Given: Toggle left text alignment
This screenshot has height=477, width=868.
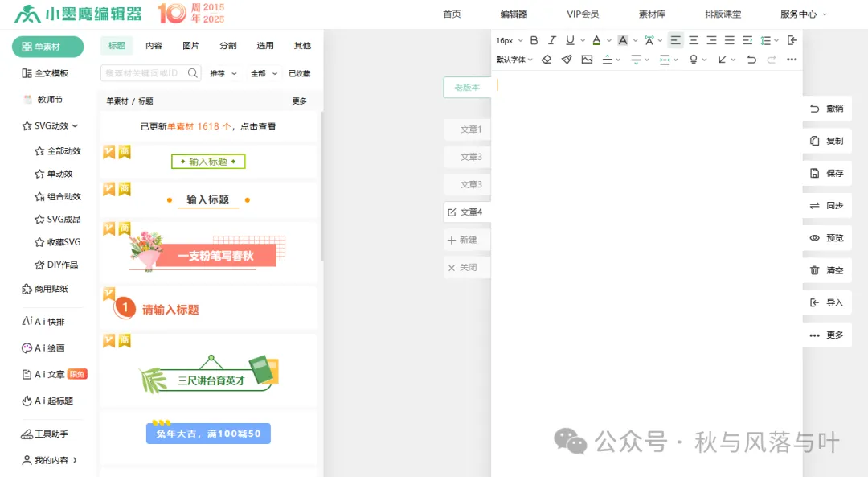Looking at the screenshot, I should 674,39.
